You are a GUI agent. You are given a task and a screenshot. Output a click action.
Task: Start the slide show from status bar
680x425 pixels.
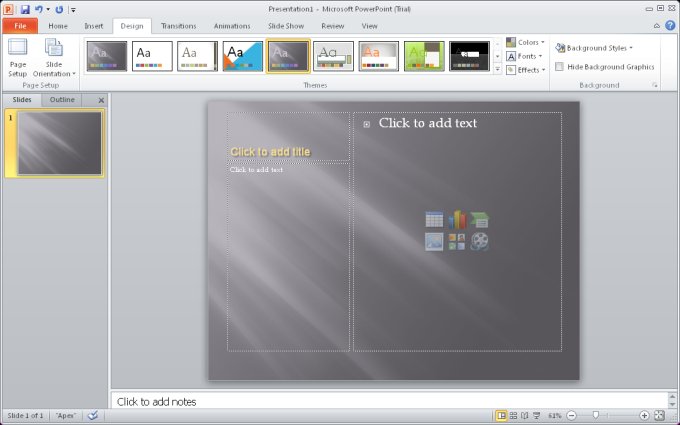536,415
